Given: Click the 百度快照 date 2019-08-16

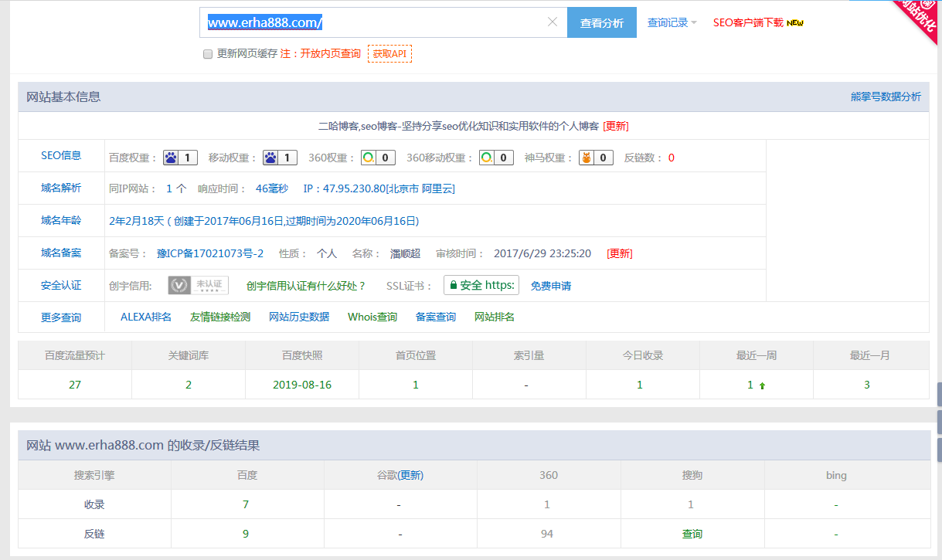Looking at the screenshot, I should (x=302, y=385).
